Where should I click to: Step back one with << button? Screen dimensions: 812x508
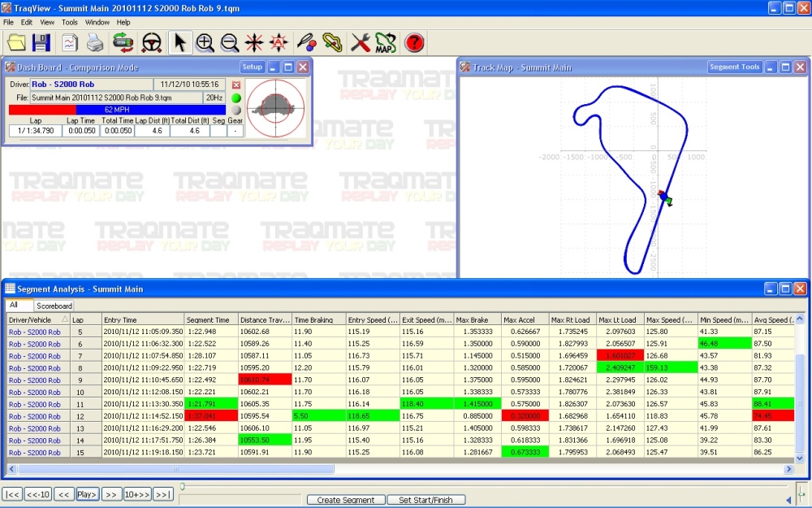63,494
